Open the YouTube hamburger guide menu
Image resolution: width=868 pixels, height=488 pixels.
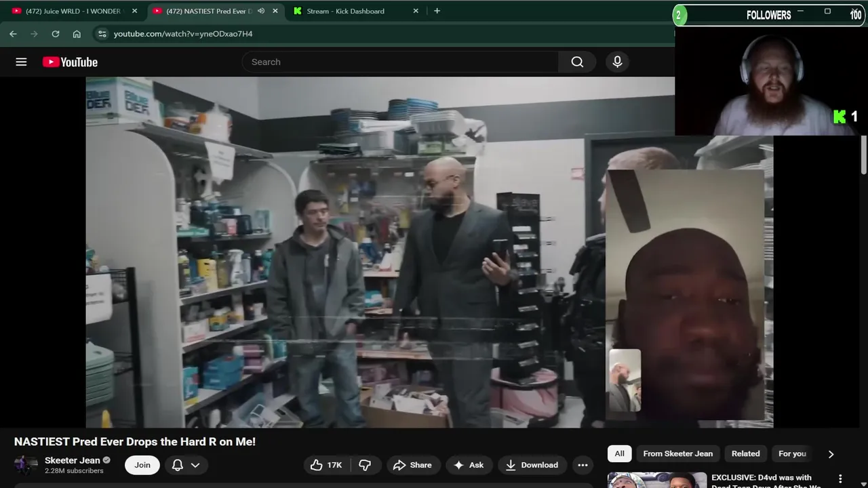click(x=21, y=62)
